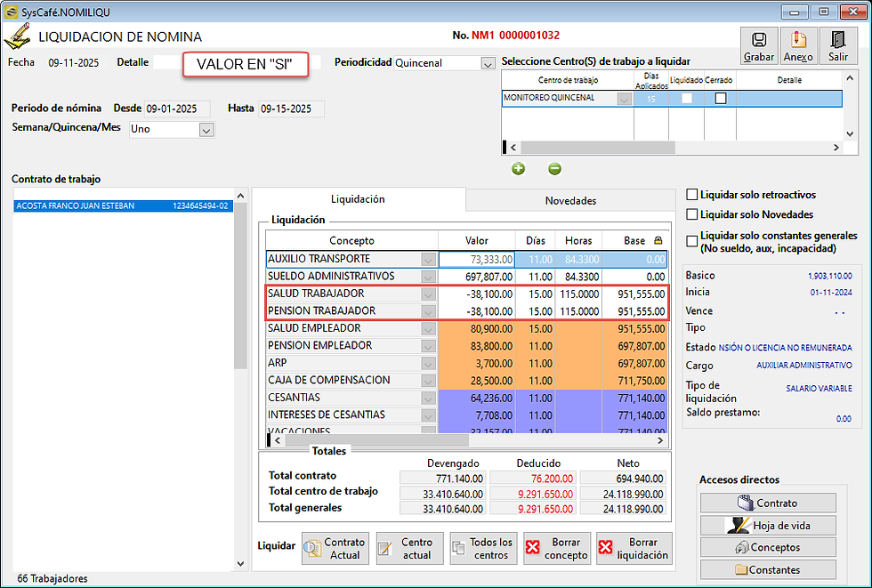Screen dimensions: 872x588
Task: Open the MONITOREO QUINCENAL centro dropdown
Action: (x=624, y=99)
